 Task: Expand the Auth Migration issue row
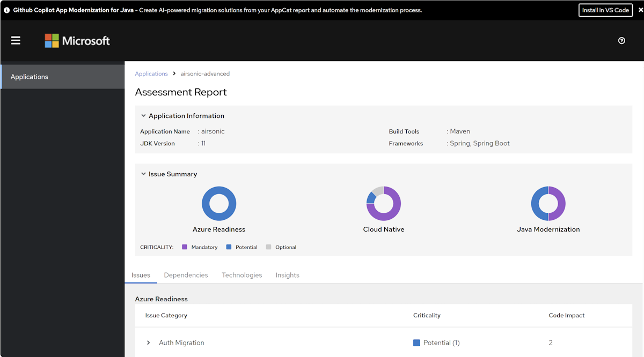[x=149, y=343]
